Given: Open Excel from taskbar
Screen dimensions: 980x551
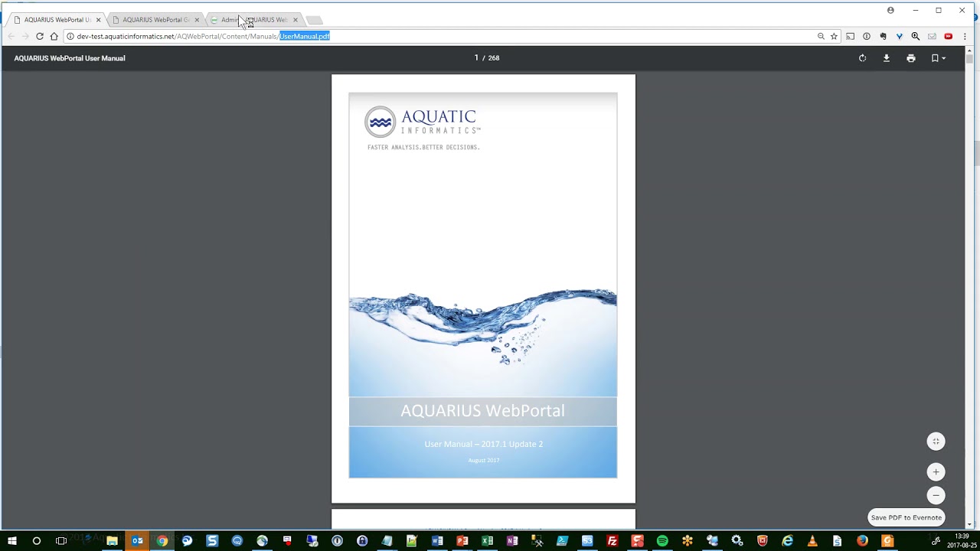Looking at the screenshot, I should (x=487, y=541).
